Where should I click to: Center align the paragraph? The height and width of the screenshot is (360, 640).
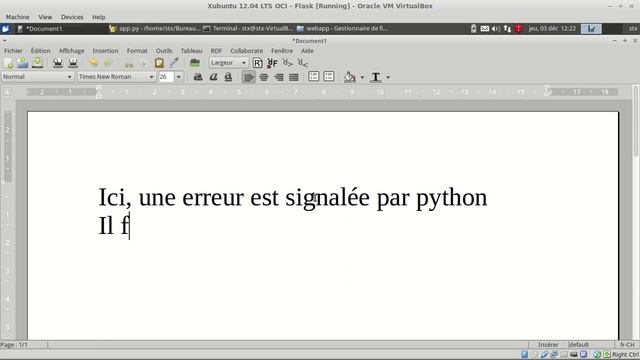pyautogui.click(x=264, y=77)
